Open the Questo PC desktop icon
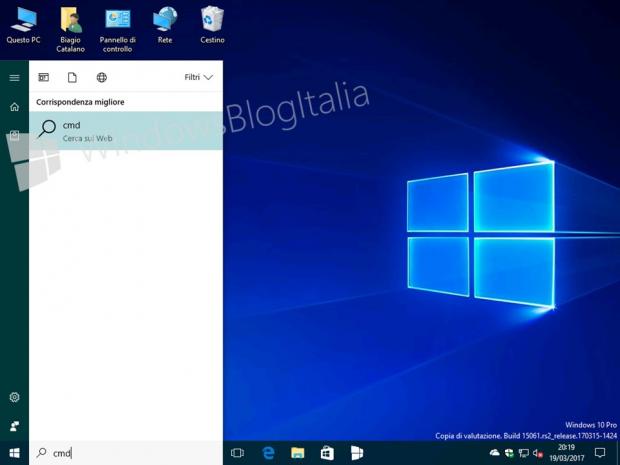 click(23, 20)
